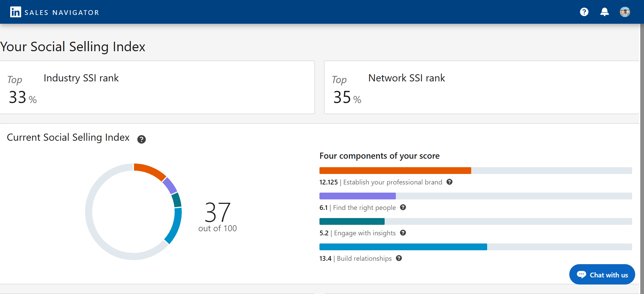The height and width of the screenshot is (294, 644).
Task: Open the Chat with us button
Action: [x=602, y=274]
